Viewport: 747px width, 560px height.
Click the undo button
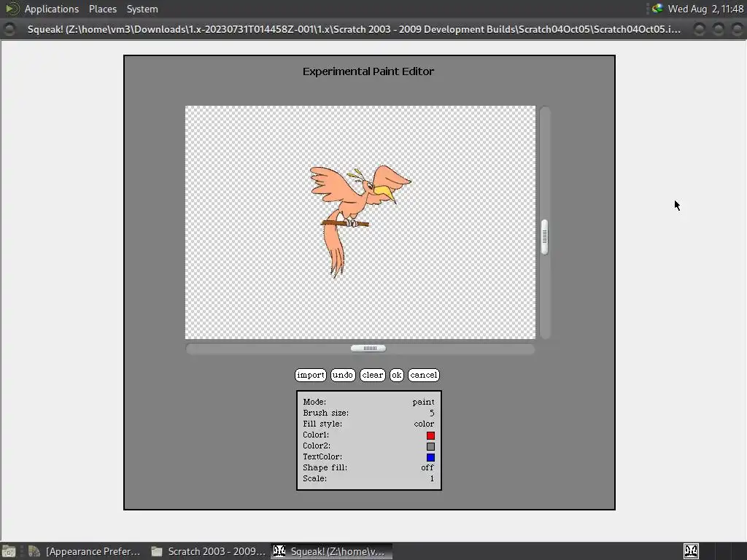pos(343,375)
